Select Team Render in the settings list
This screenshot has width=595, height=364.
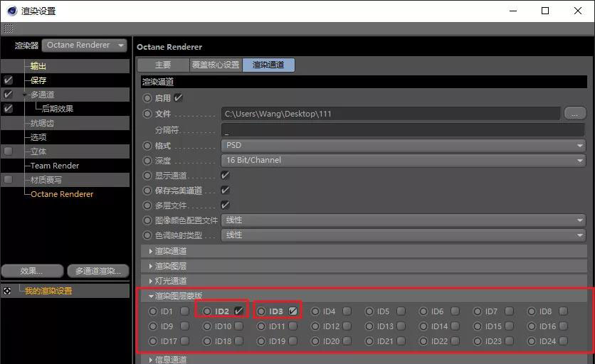[55, 166]
